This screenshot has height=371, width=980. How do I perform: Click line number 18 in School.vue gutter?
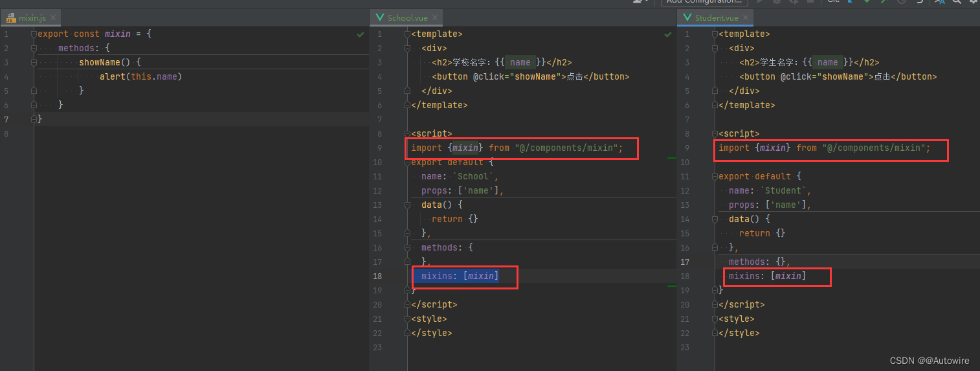(377, 276)
